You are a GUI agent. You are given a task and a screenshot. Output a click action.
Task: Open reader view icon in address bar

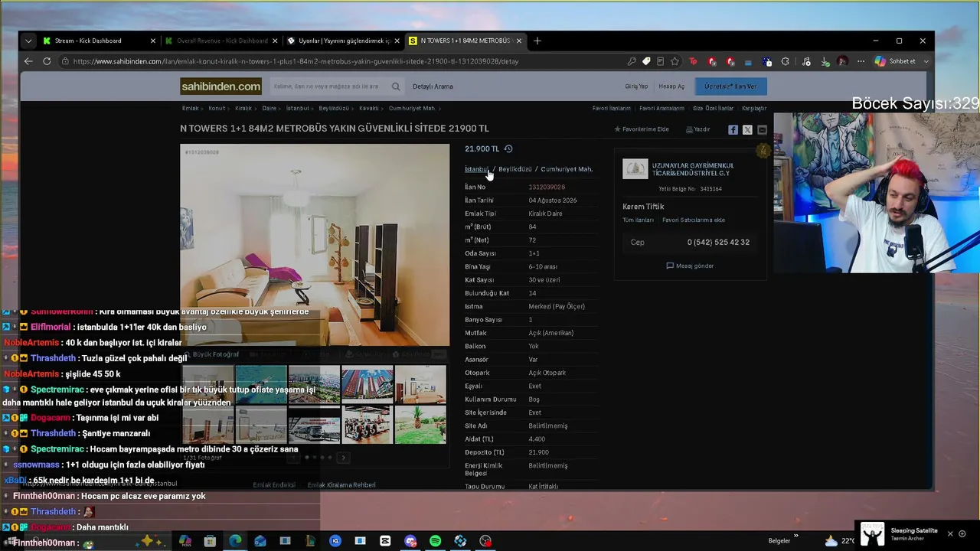pos(660,61)
